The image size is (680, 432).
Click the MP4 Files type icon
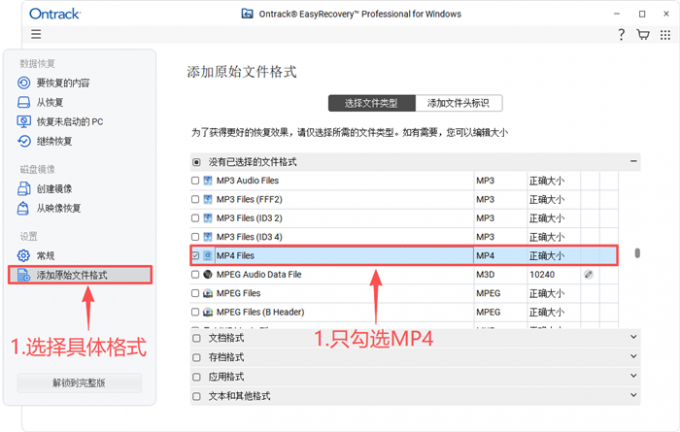pyautogui.click(x=208, y=255)
